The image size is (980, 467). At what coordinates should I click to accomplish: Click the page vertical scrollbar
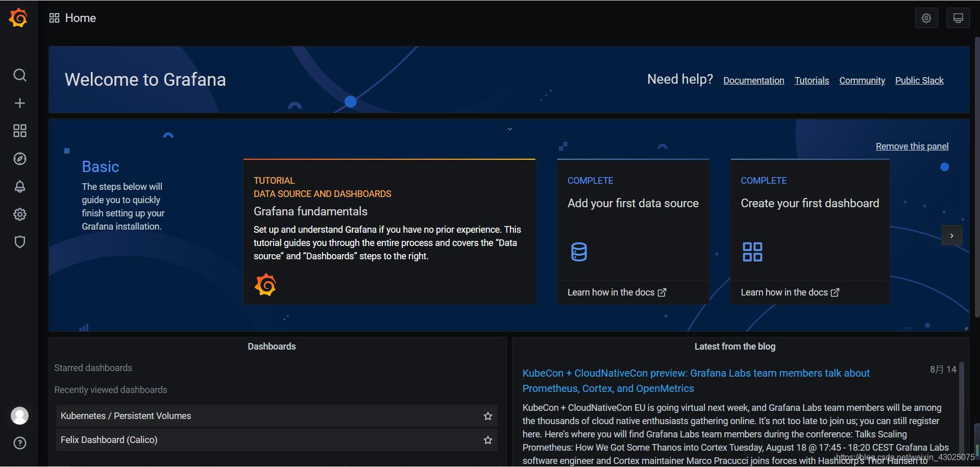[977, 177]
